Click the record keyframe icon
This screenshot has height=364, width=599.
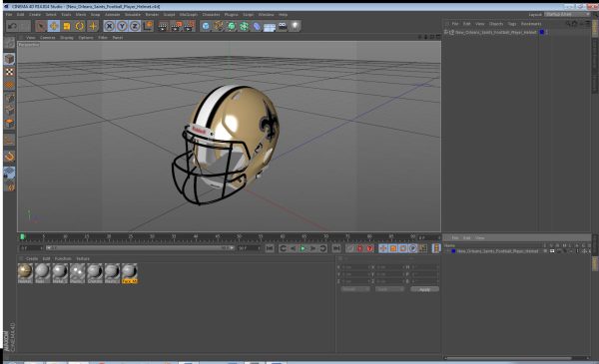[350, 248]
